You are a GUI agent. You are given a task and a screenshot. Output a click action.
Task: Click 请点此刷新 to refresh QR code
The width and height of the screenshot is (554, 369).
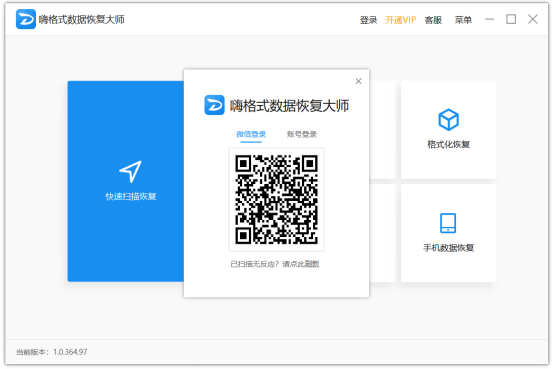click(301, 264)
